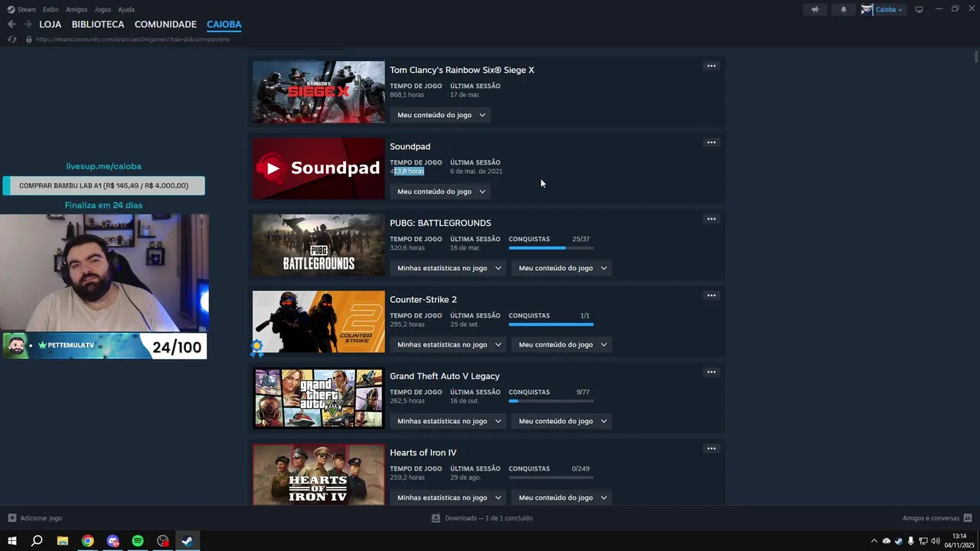Go to the COMUNIDADE tab

tap(165, 24)
